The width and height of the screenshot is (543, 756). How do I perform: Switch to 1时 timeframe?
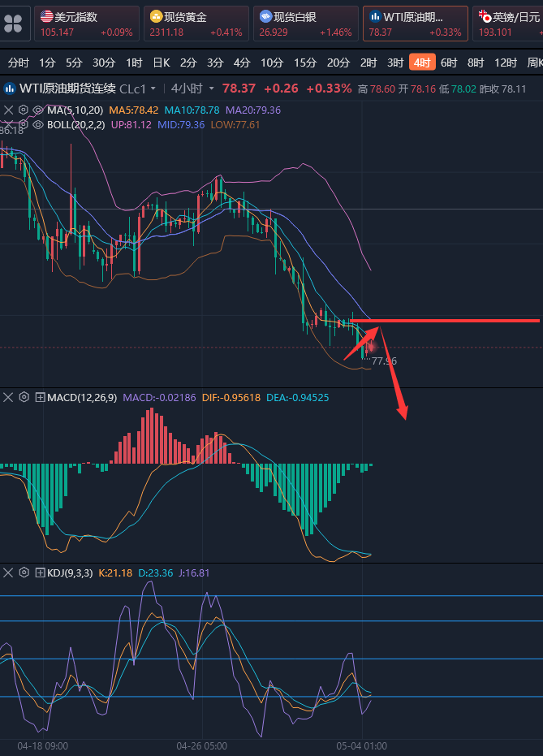pyautogui.click(x=134, y=63)
